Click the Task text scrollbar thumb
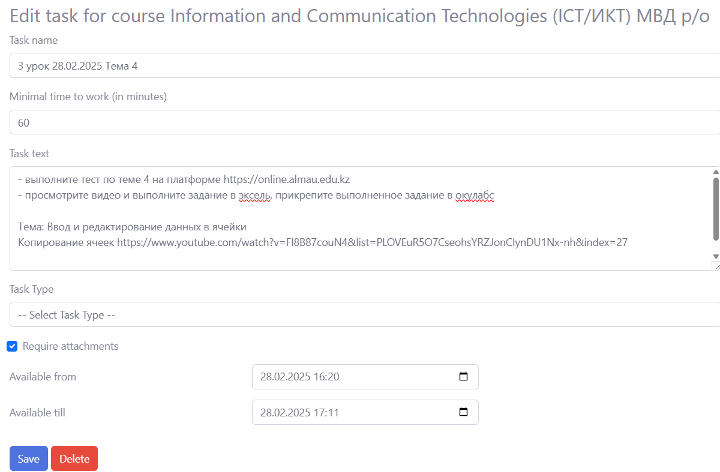 tap(715, 209)
